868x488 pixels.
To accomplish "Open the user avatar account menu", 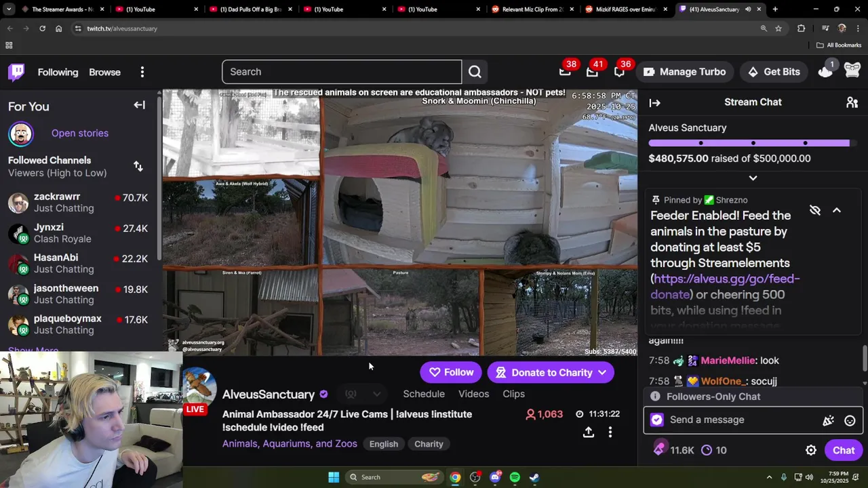I will click(x=852, y=71).
